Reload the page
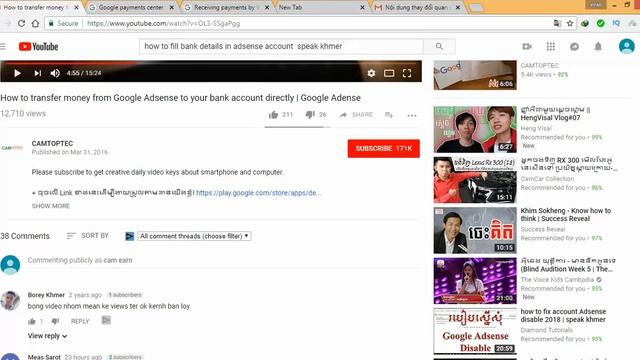Viewport: 640px width, 360px height. coord(21,23)
